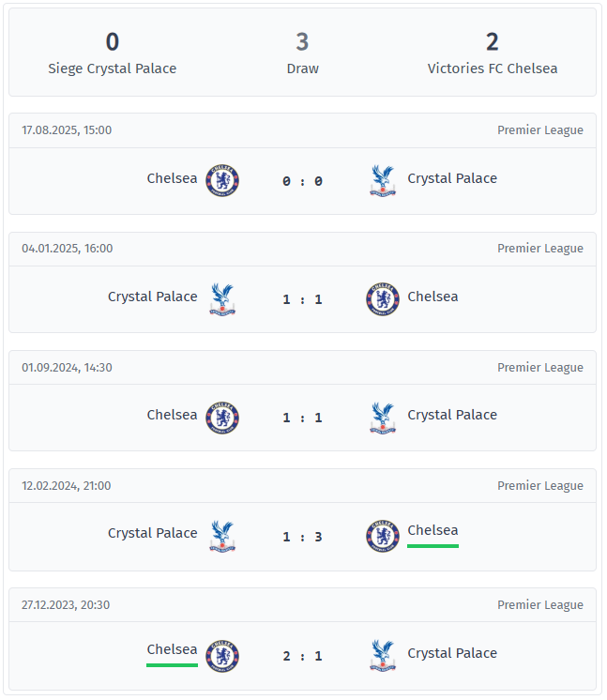Click the Victories FC Chelsea stat

tap(493, 53)
